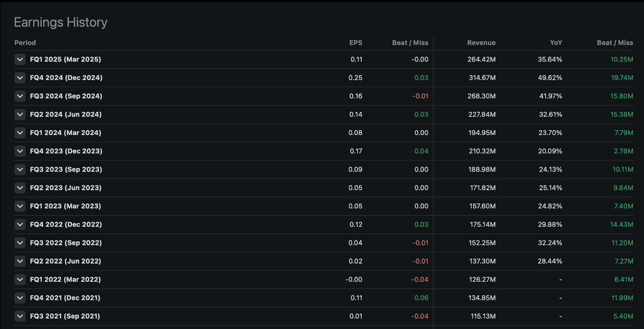Click the EPS column header
Screen dimensions: 644x329
tap(356, 43)
